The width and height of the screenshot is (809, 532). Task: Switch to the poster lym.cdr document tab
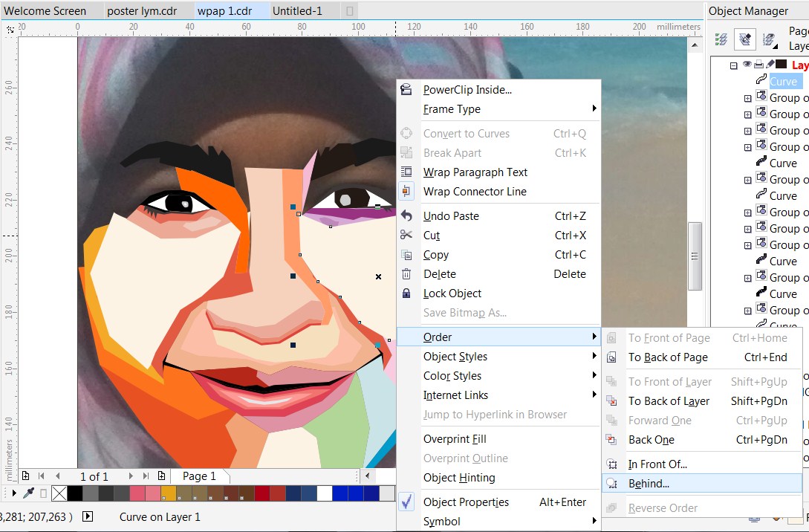coord(141,10)
